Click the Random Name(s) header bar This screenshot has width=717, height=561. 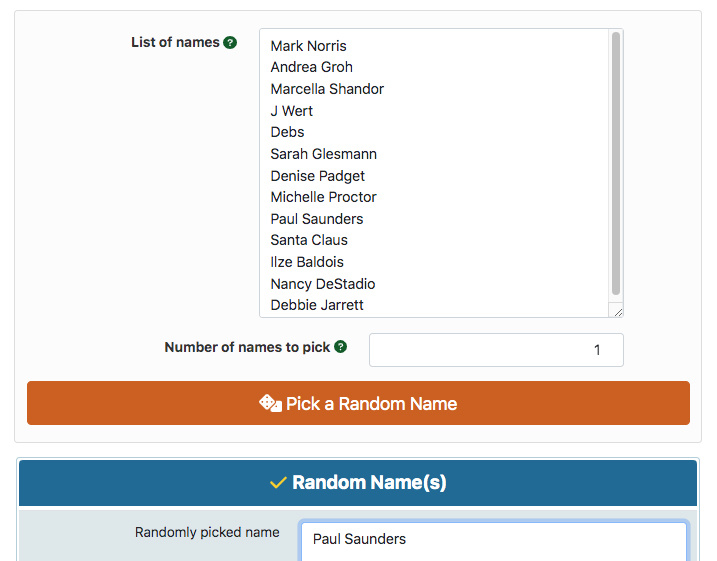click(358, 483)
